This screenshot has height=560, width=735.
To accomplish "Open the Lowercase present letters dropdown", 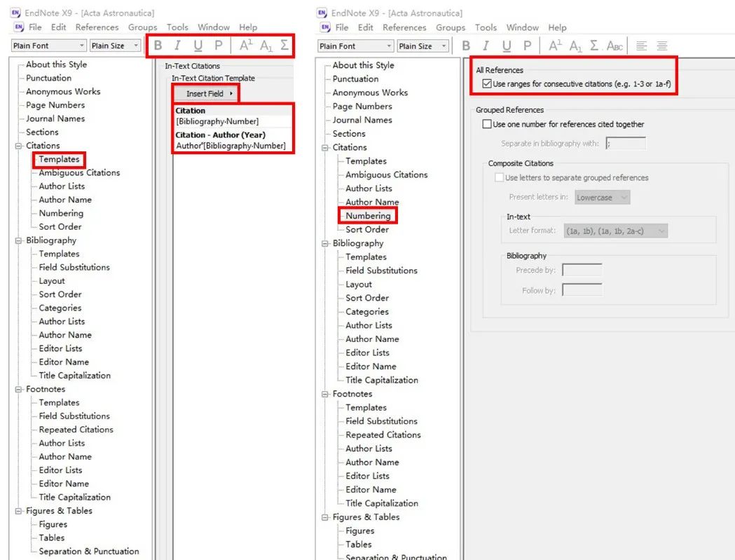I will point(603,197).
